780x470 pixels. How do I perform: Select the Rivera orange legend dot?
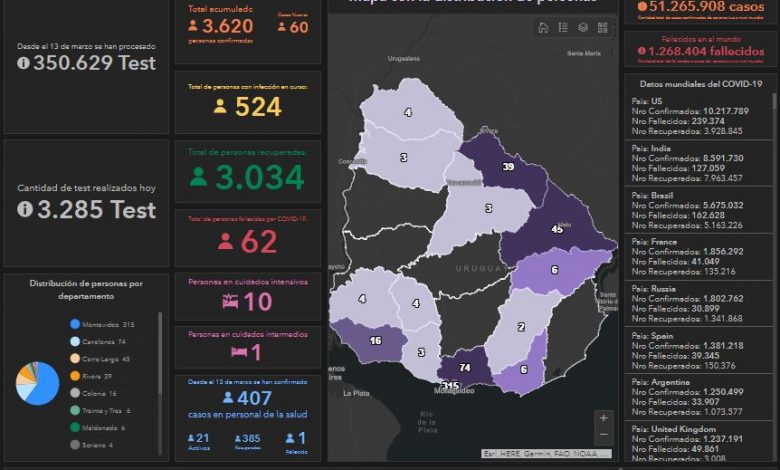pyautogui.click(x=76, y=376)
